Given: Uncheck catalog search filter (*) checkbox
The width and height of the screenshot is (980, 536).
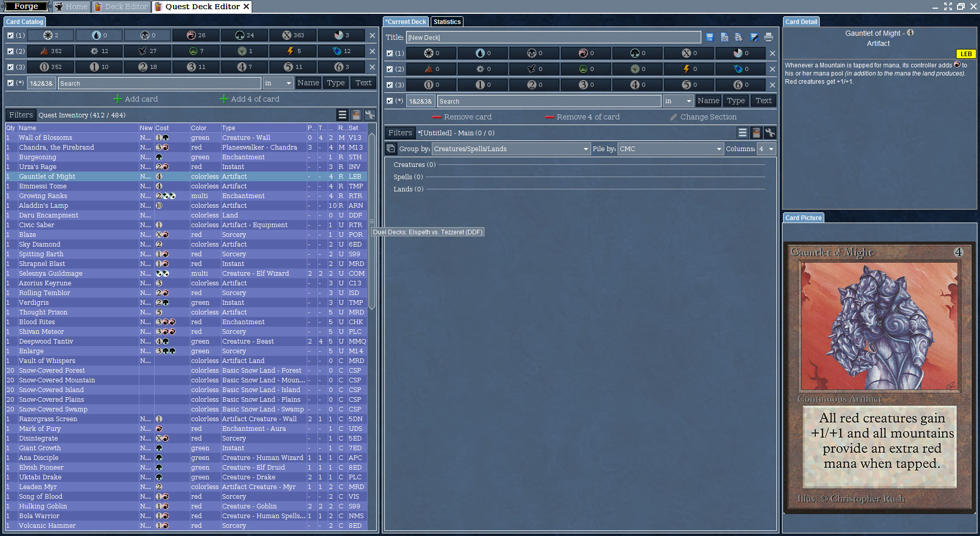Looking at the screenshot, I should pyautogui.click(x=10, y=83).
